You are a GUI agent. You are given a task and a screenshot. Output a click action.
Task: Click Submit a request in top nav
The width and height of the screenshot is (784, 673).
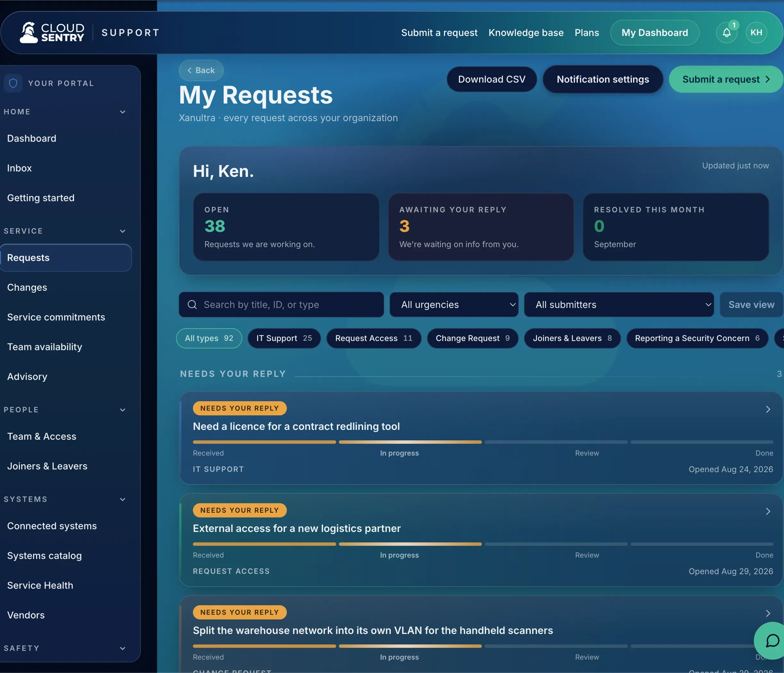[x=439, y=33]
